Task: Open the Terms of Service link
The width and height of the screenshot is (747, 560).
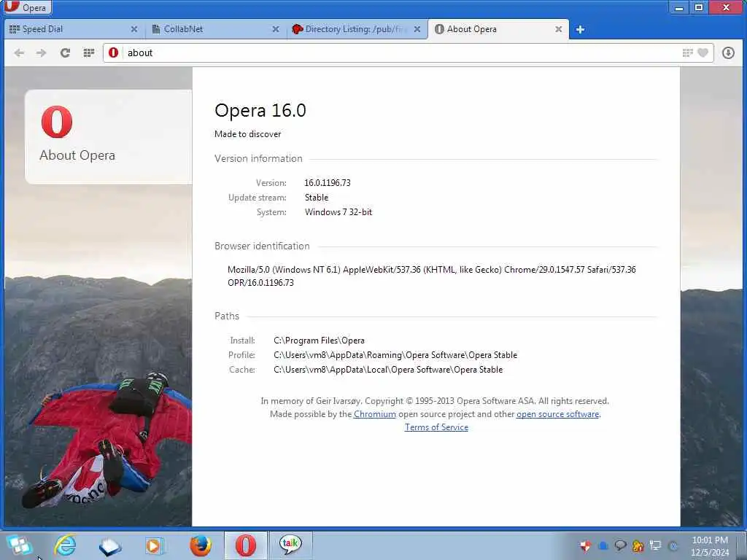Action: [x=436, y=427]
